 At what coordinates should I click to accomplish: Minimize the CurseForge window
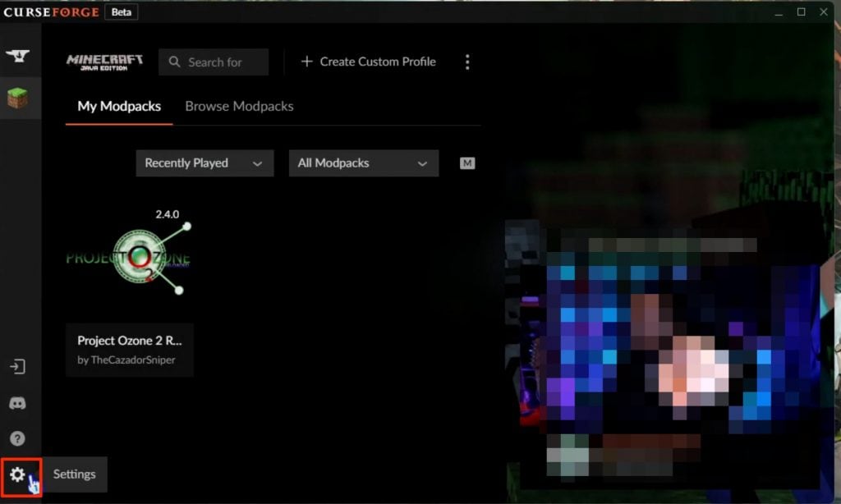point(779,12)
